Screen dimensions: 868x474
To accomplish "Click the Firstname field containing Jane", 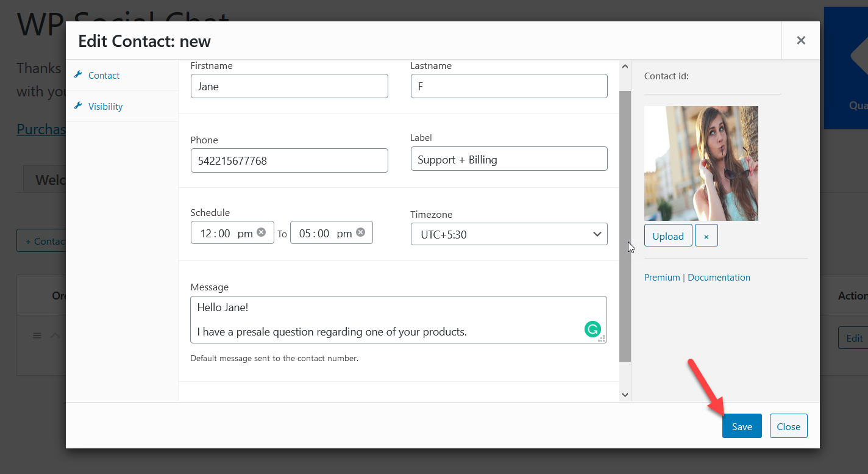I will pyautogui.click(x=289, y=86).
